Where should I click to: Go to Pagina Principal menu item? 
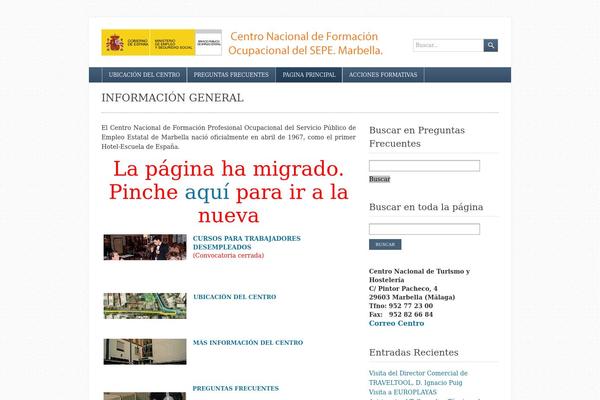point(309,75)
